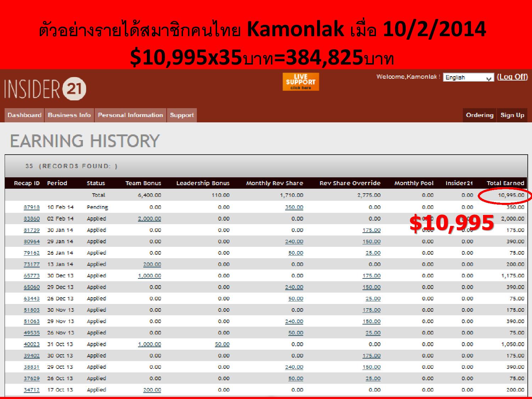Open recap ID 39402

click(32, 356)
